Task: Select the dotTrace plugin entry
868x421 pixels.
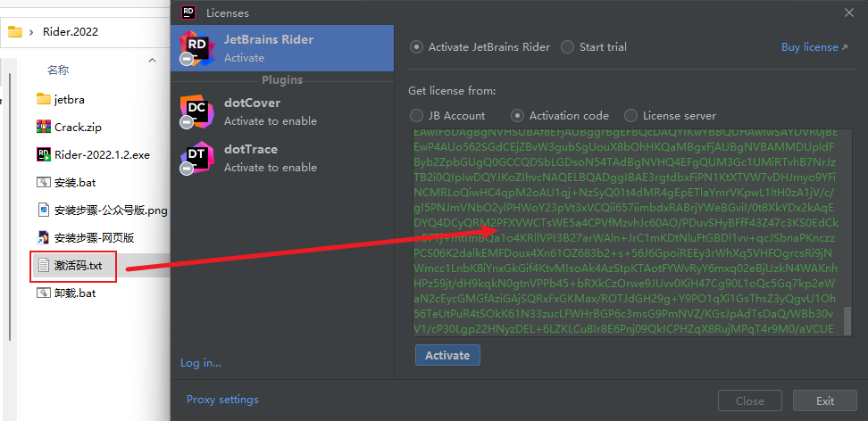Action: (x=282, y=158)
